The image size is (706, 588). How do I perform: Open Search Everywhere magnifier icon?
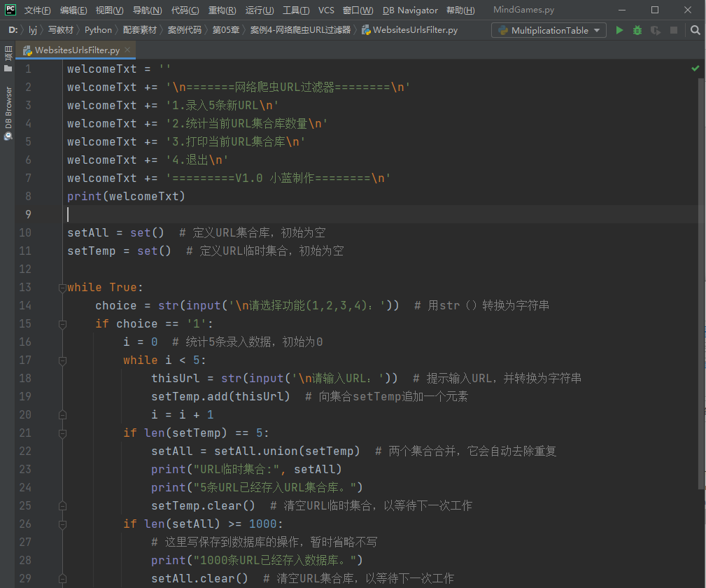click(695, 30)
